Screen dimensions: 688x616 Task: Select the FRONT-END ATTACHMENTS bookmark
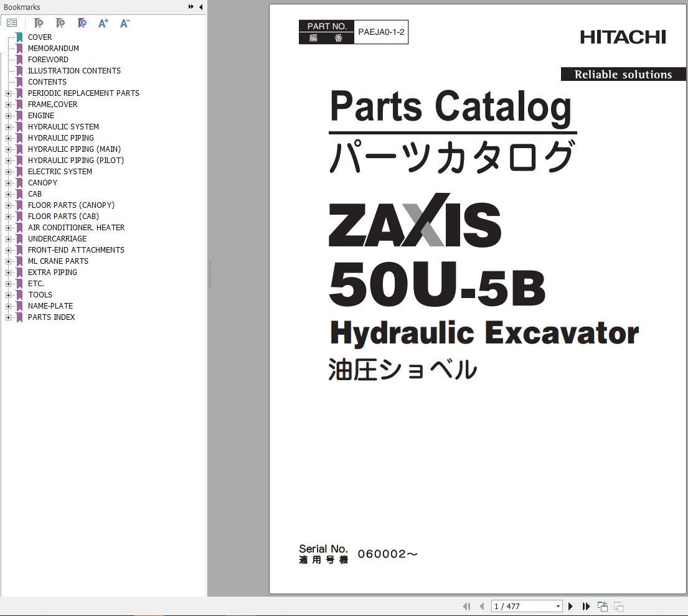point(76,250)
